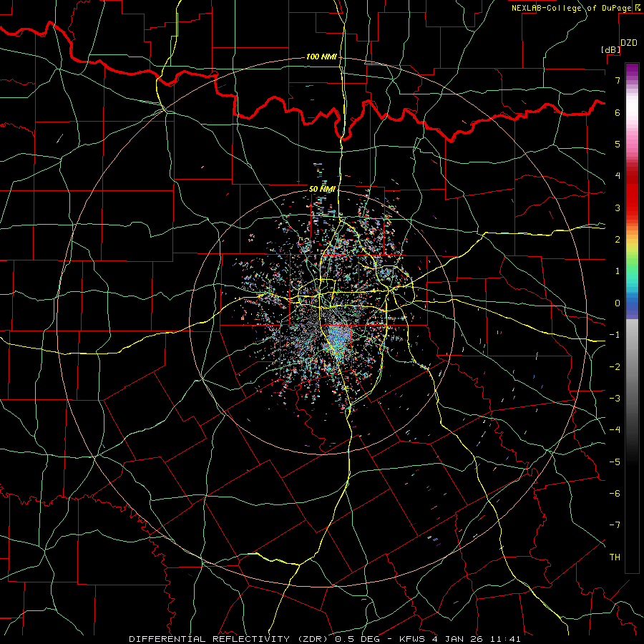The image size is (644, 644).
Task: Select the -5 value on the color scale
Action: (x=615, y=462)
